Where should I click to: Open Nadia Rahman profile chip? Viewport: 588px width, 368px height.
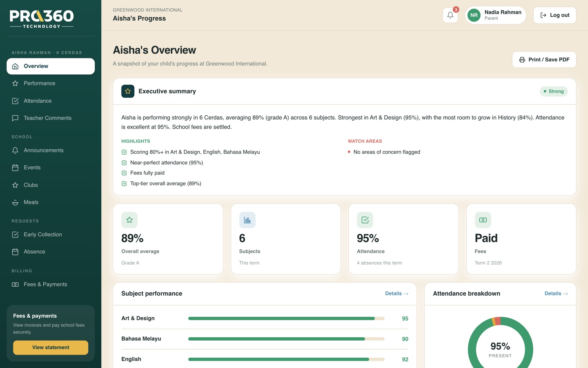point(495,15)
